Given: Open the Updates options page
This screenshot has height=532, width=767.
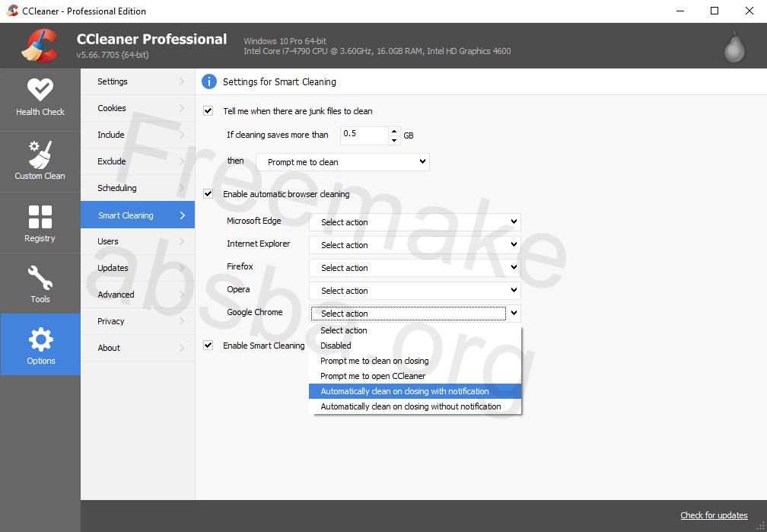Looking at the screenshot, I should coord(138,268).
